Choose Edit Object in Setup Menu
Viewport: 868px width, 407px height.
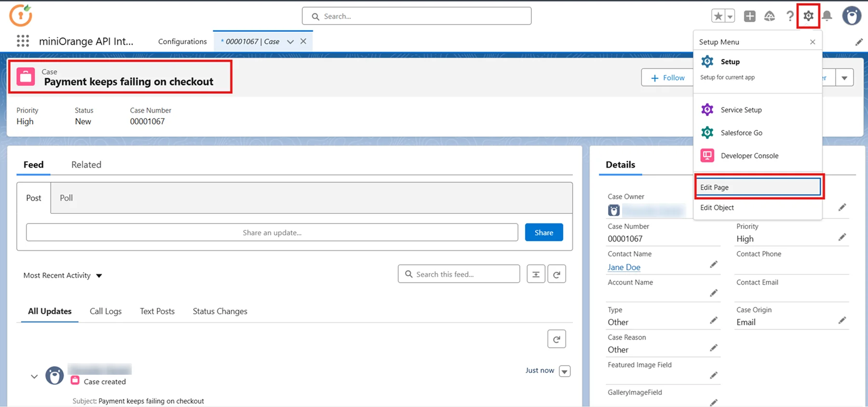pyautogui.click(x=758, y=208)
